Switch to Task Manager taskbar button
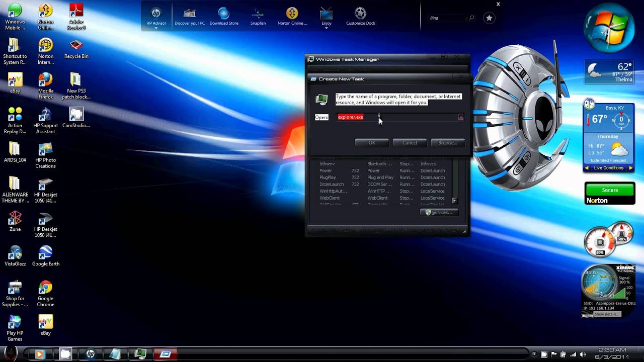644x362 pixels. coord(140,354)
